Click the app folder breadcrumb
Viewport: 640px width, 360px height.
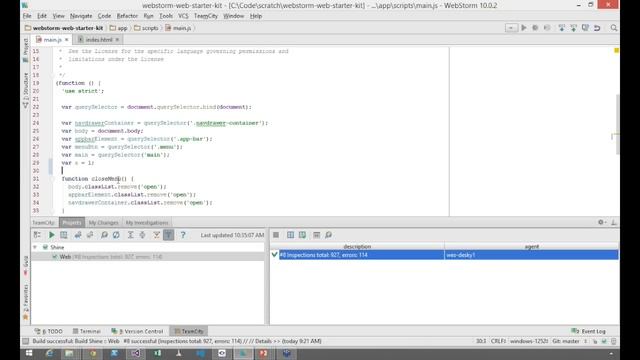(118, 28)
